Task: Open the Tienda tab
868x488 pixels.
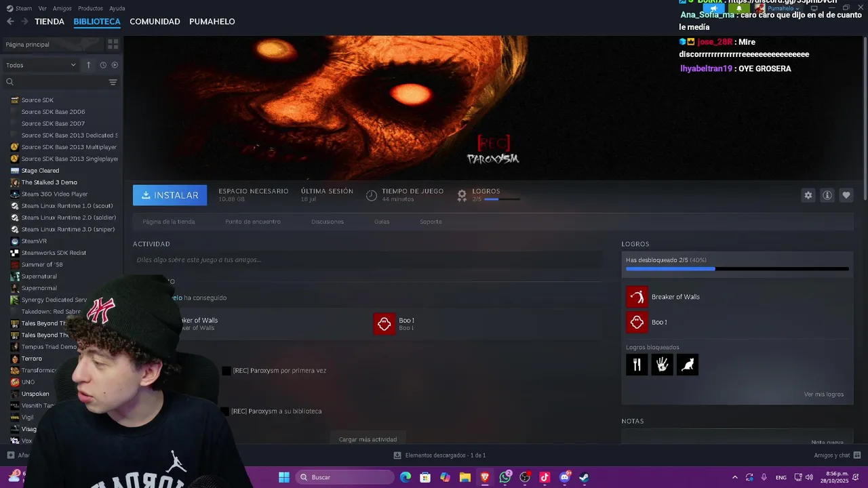Action: (50, 22)
